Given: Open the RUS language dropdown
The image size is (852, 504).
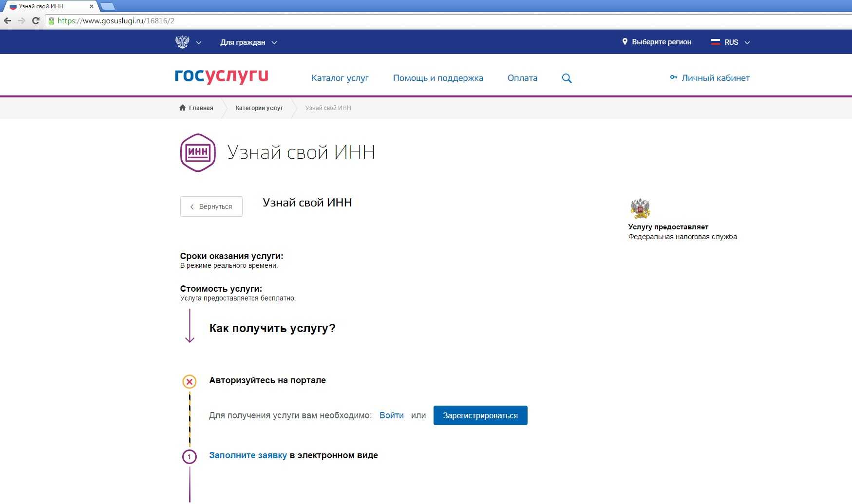Looking at the screenshot, I should [737, 42].
